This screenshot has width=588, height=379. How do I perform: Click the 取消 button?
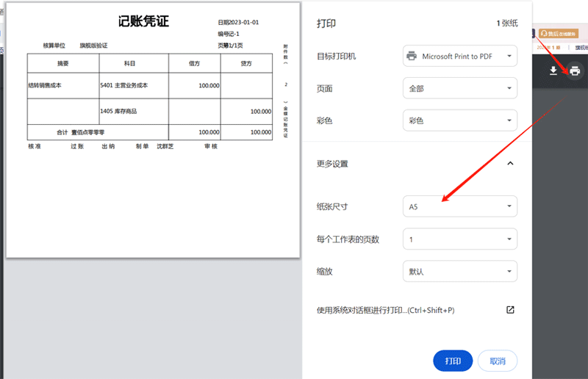pyautogui.click(x=498, y=361)
